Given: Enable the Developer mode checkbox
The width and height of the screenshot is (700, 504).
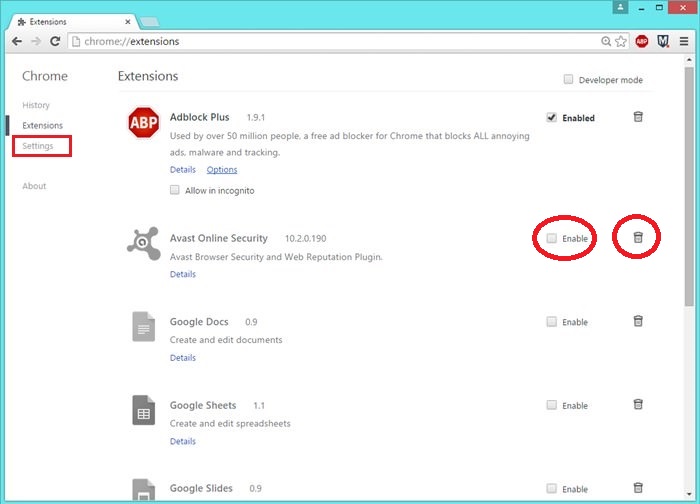Looking at the screenshot, I should [x=569, y=80].
